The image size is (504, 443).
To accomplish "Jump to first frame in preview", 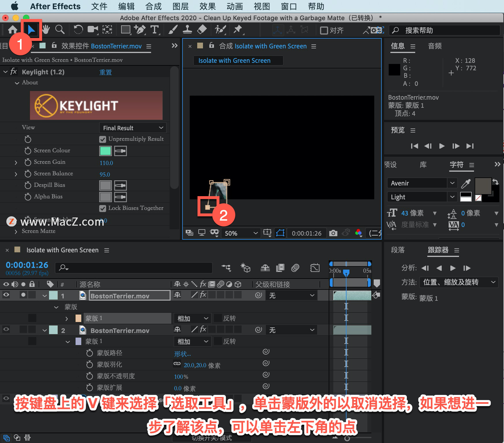I will (x=414, y=146).
